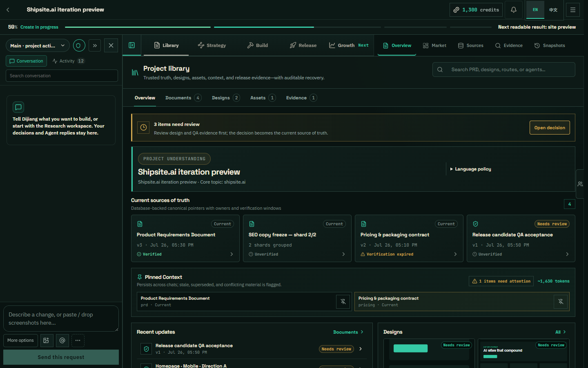This screenshot has width=588, height=368.
Task: Open the Library section tab
Action: coord(166,45)
